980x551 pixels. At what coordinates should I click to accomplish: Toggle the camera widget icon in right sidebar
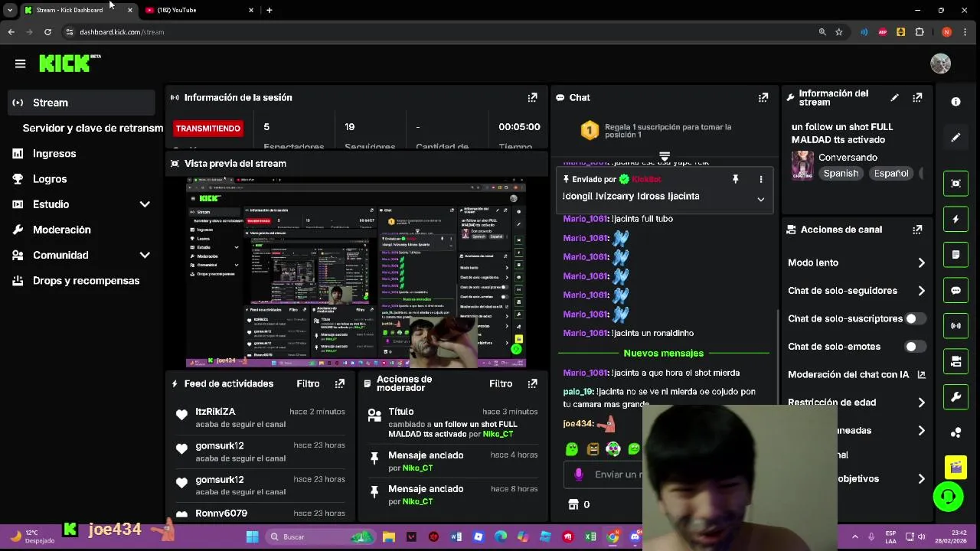click(955, 361)
